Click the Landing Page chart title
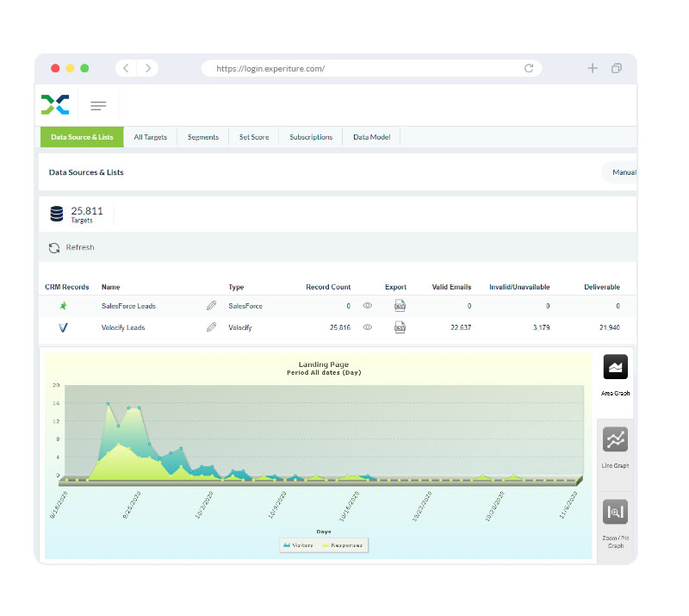 tap(324, 364)
